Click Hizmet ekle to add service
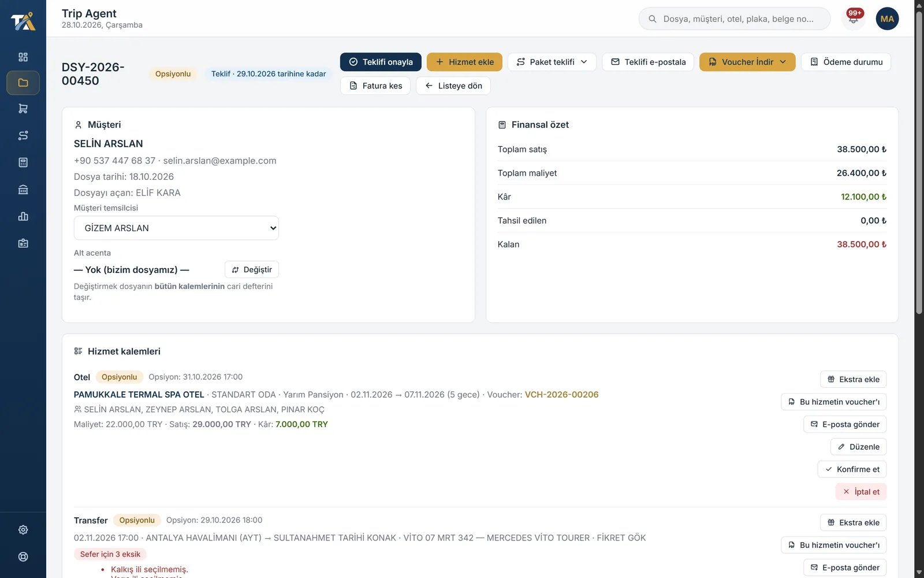Screen dimensions: 924x578 coord(464,62)
